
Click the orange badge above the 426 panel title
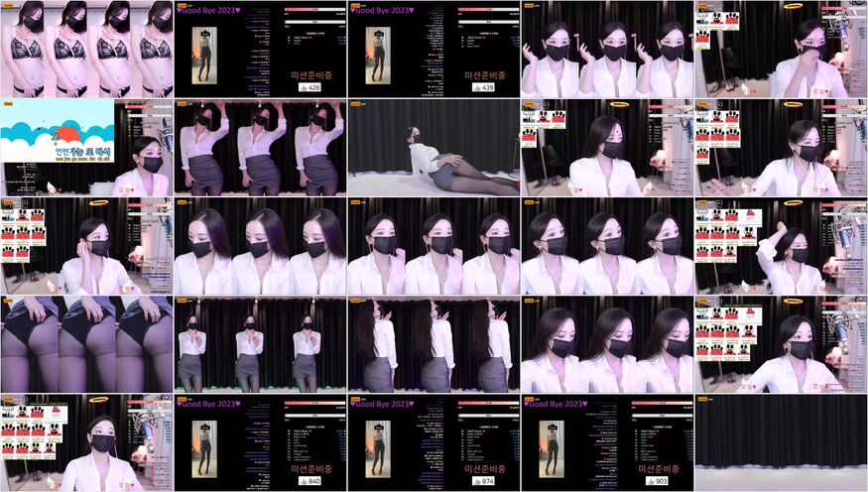182,4
